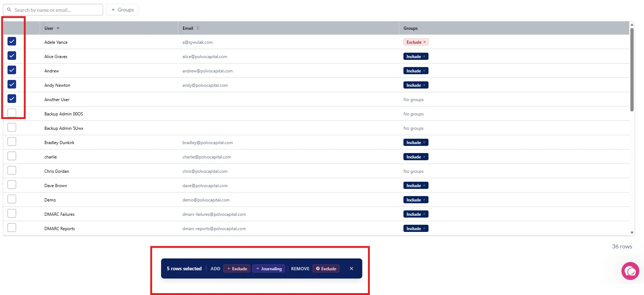The width and height of the screenshot is (644, 295).
Task: Remove Include tag from Bradley Dunkirk
Action: coord(424,143)
